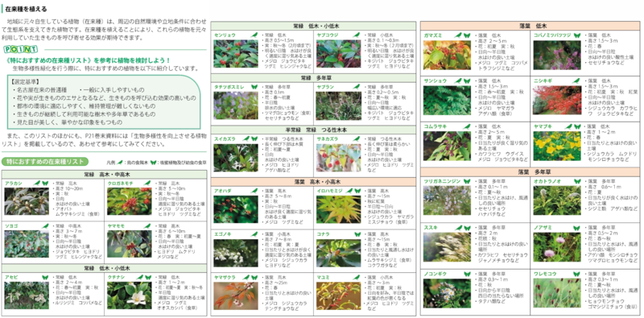
Task: Click the bird icon next to ヤブラン
Action: click(357, 87)
